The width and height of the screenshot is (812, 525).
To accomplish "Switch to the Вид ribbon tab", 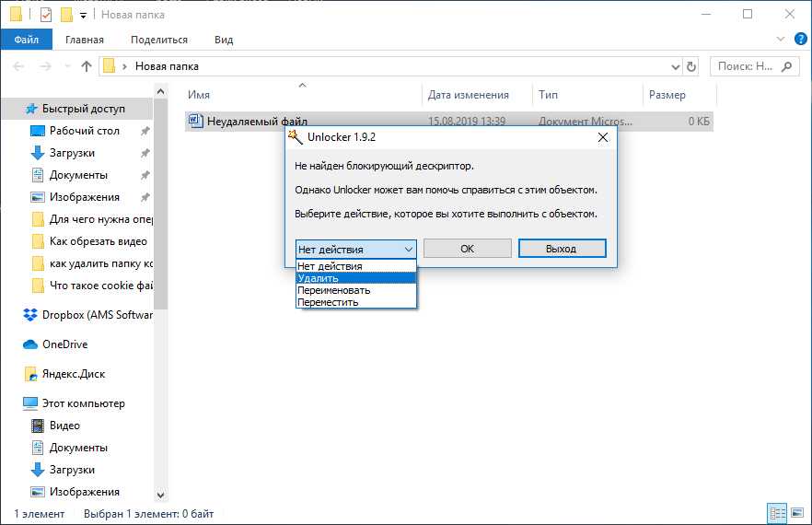I will point(224,40).
